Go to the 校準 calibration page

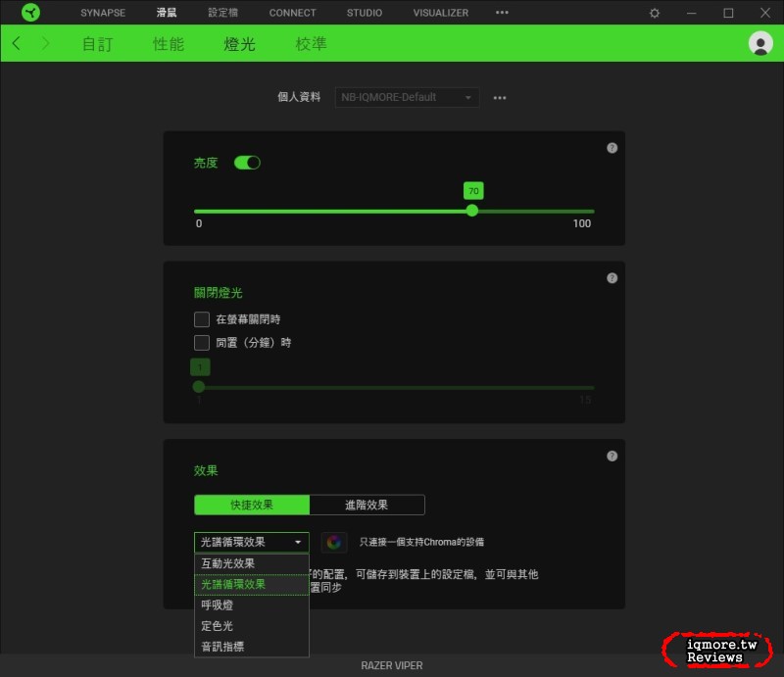point(310,44)
